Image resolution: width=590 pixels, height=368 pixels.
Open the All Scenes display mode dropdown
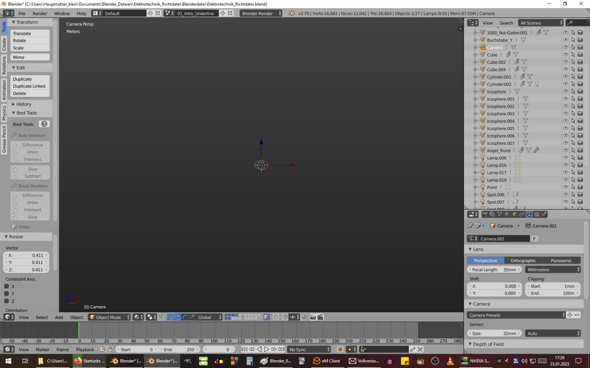pyautogui.click(x=540, y=23)
